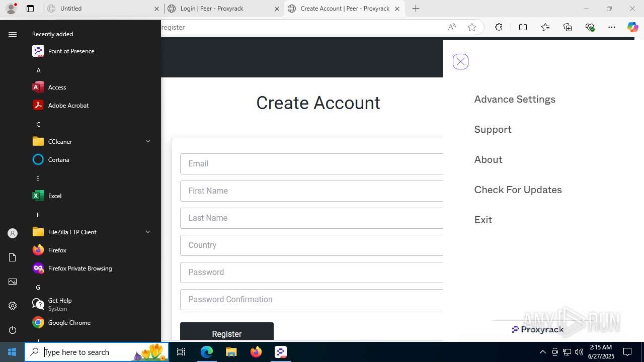The width and height of the screenshot is (644, 362).
Task: Open Edge Settings and more menu
Action: (612, 27)
